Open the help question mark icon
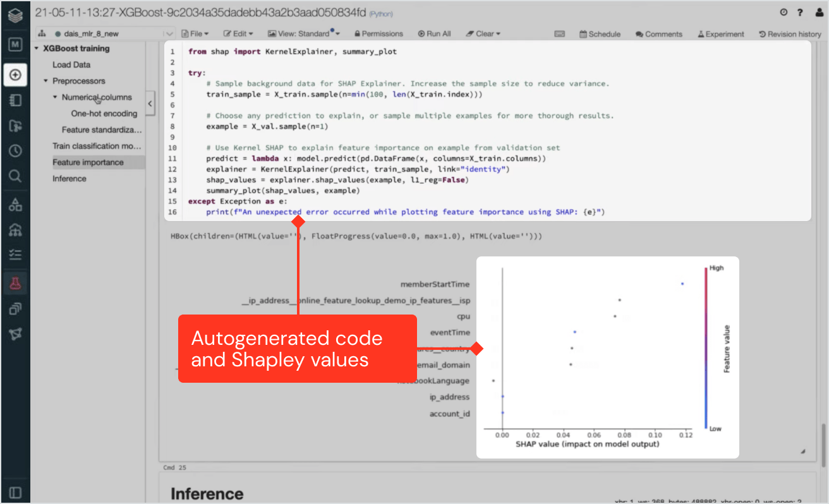 click(x=800, y=12)
